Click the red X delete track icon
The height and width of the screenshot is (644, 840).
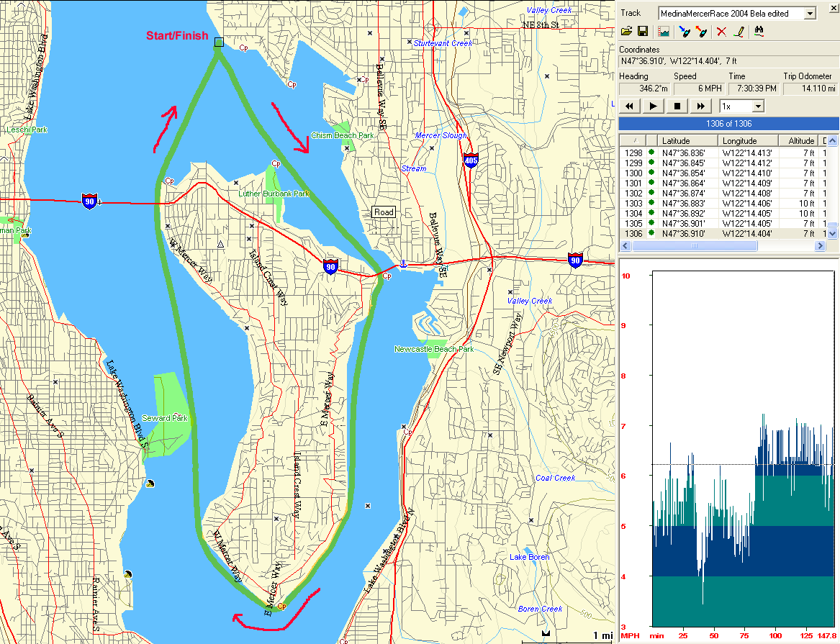pyautogui.click(x=721, y=32)
